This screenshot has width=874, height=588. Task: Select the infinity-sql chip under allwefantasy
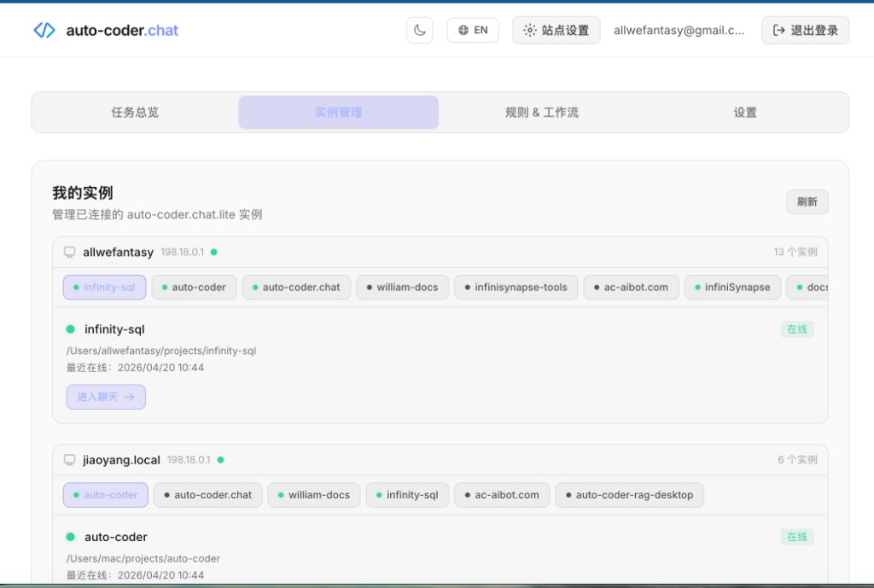pos(105,287)
